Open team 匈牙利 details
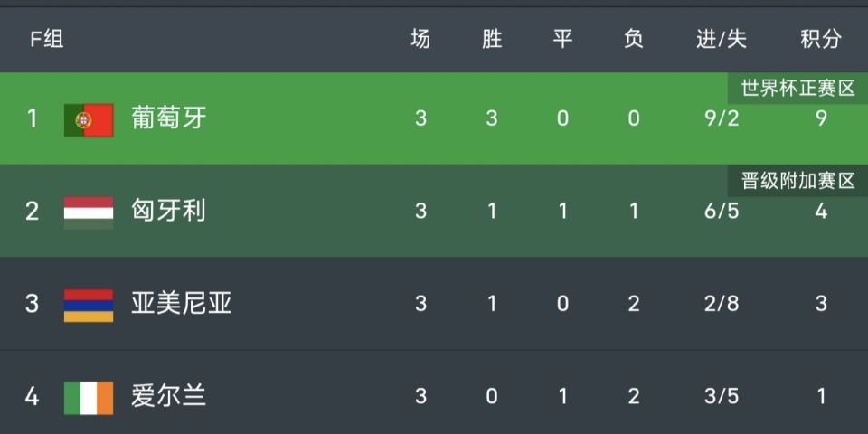 pyautogui.click(x=169, y=212)
